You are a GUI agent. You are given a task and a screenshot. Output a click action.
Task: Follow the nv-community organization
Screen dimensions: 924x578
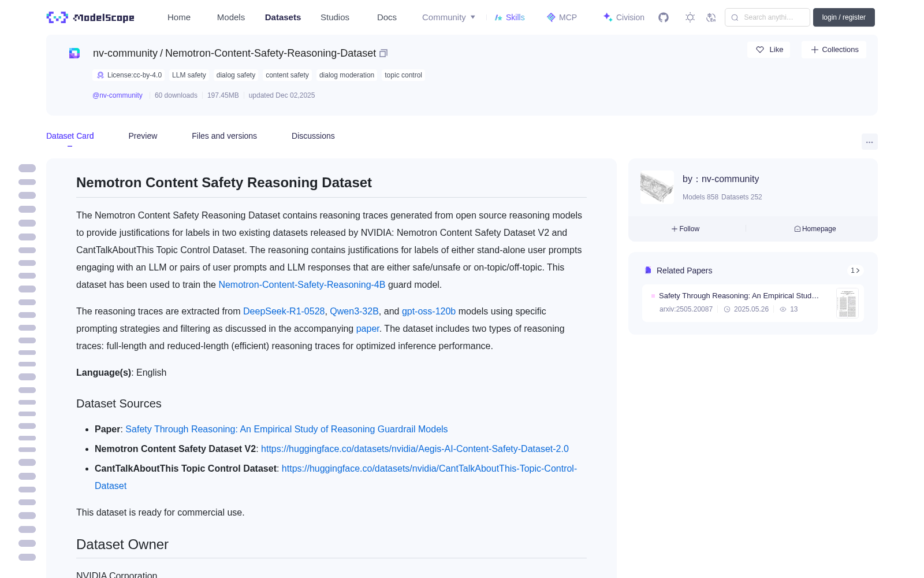685,229
